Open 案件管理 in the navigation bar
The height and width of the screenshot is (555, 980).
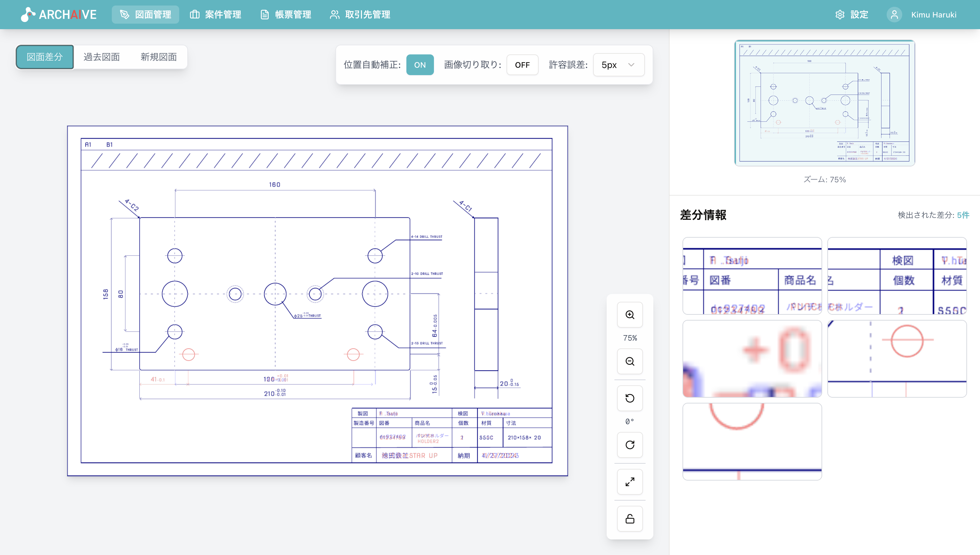click(216, 15)
